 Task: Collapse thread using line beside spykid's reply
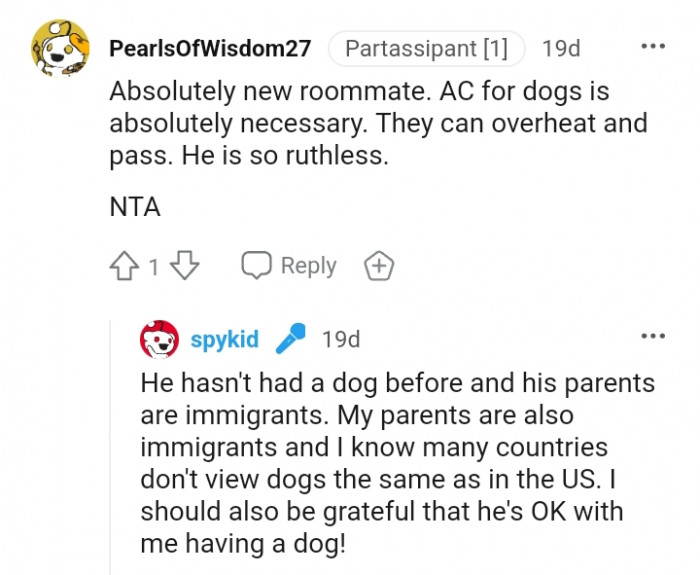[x=110, y=440]
